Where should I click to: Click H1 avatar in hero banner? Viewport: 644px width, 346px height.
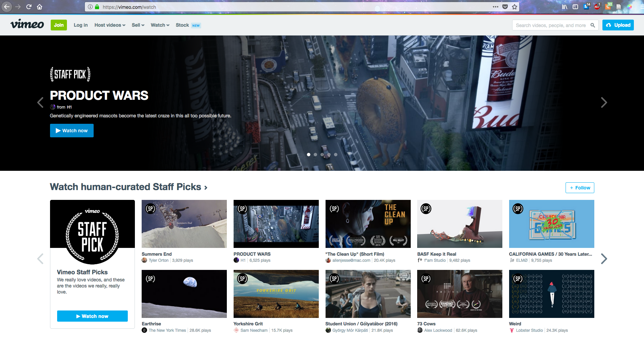click(x=53, y=107)
